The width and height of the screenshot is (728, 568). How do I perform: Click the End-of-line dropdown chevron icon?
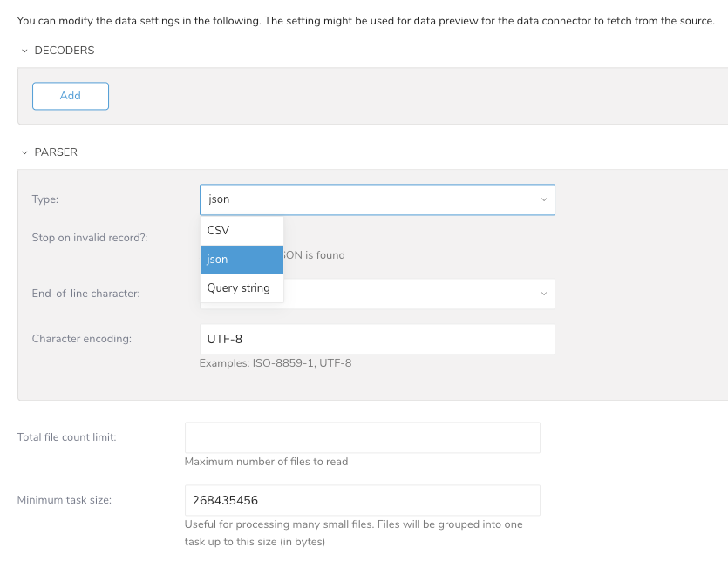click(x=544, y=294)
